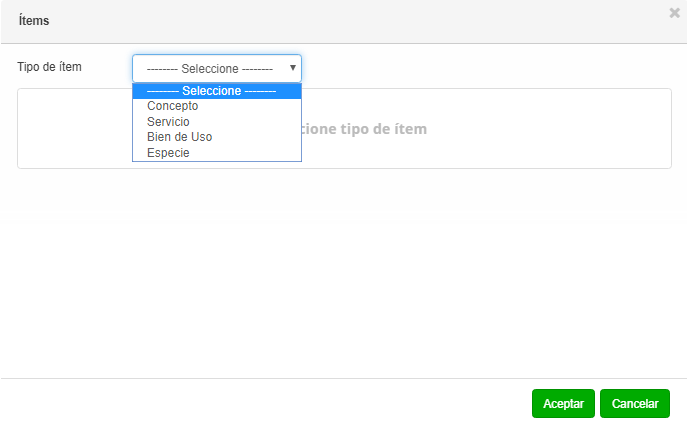The width and height of the screenshot is (687, 422).
Task: Choose Concepto from the item type list
Action: tap(173, 106)
